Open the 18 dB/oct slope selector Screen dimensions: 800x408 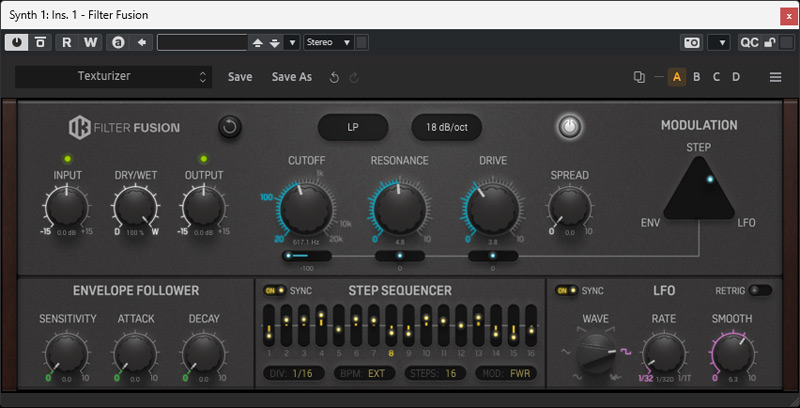(x=446, y=127)
